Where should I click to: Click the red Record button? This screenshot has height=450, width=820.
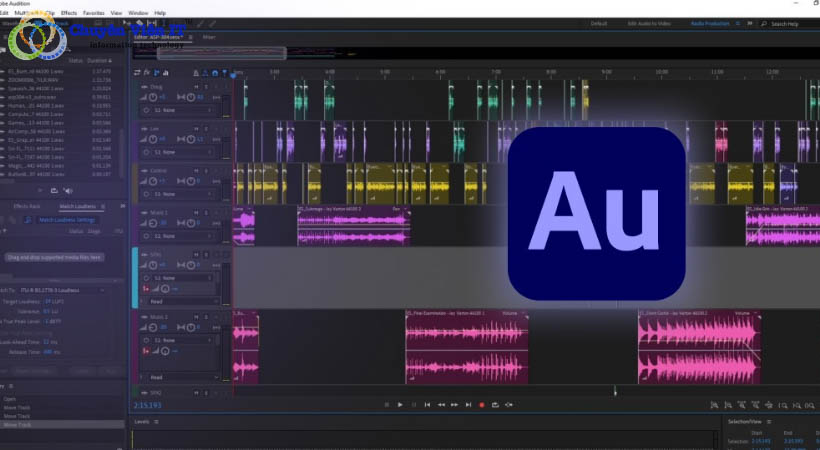click(482, 404)
